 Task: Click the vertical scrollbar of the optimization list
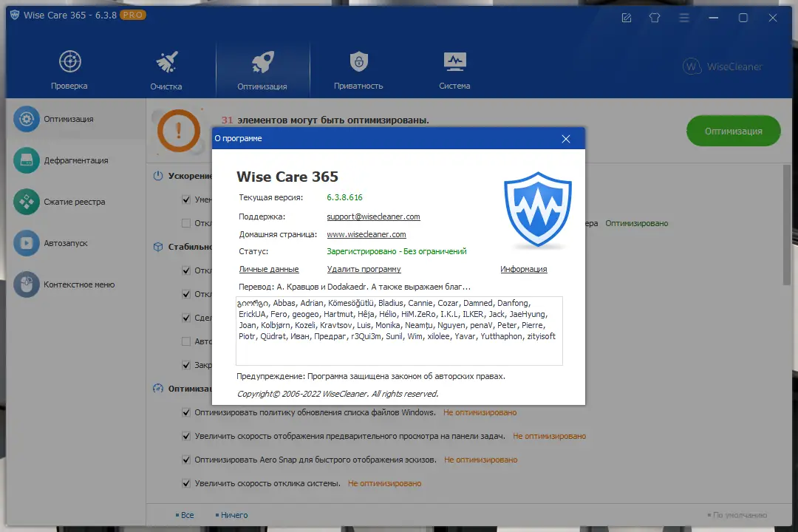pyautogui.click(x=787, y=224)
